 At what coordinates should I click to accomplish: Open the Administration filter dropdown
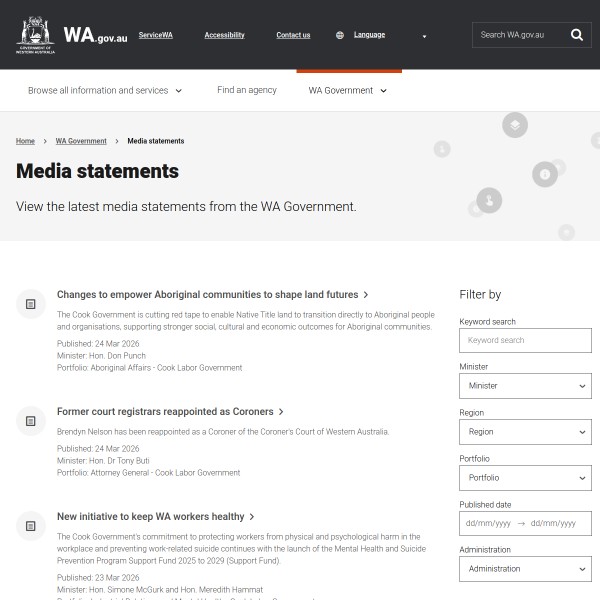[x=525, y=569]
